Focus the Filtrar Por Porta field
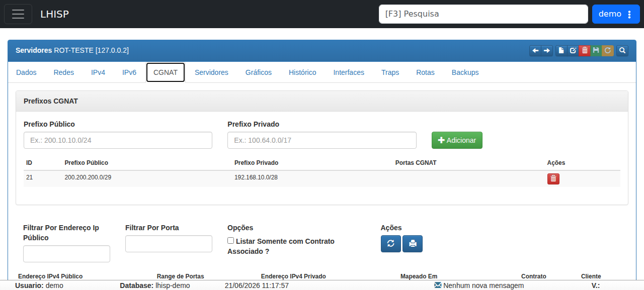The image size is (644, 290). pyautogui.click(x=169, y=244)
